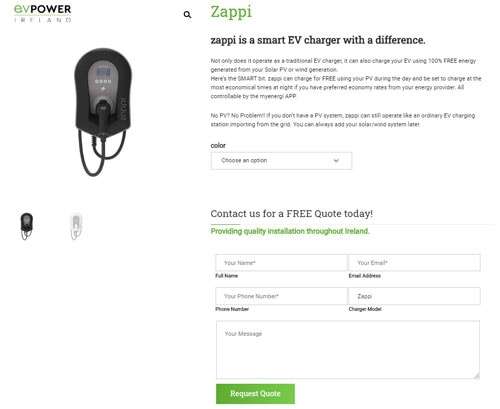The width and height of the screenshot is (500, 409).
Task: Click the Contact us for FREE Quote heading
Action: point(292,213)
